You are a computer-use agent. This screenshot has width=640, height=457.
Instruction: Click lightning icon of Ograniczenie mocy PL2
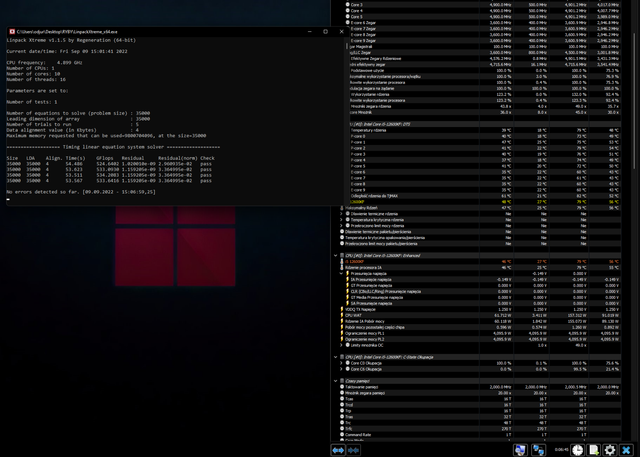(342, 339)
